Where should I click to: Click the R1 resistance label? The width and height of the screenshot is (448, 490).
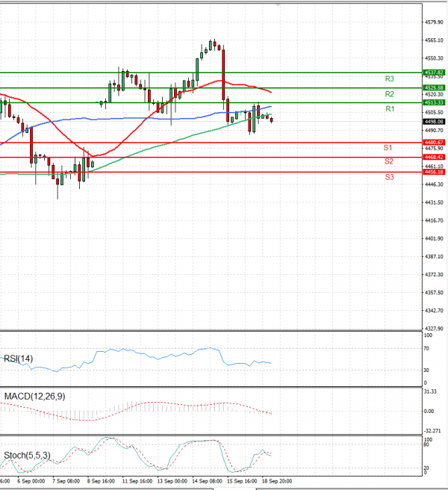390,109
